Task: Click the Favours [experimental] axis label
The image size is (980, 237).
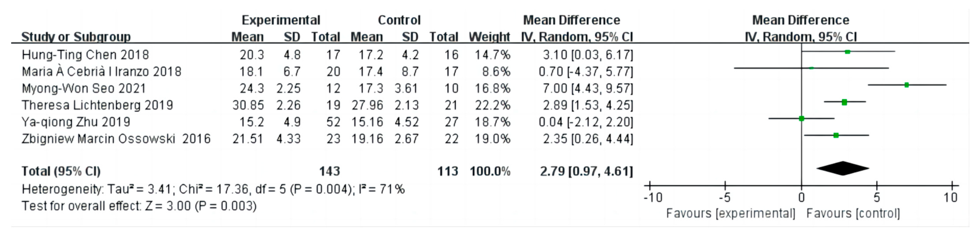Action: coord(730,213)
